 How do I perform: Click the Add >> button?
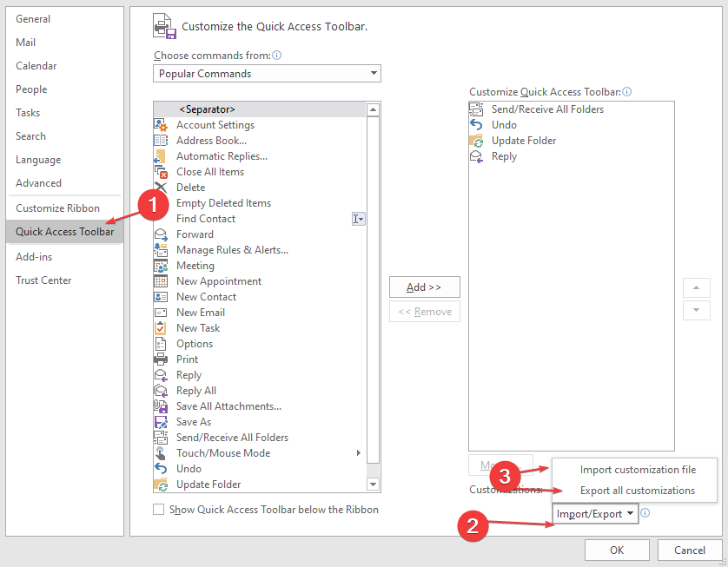[424, 287]
